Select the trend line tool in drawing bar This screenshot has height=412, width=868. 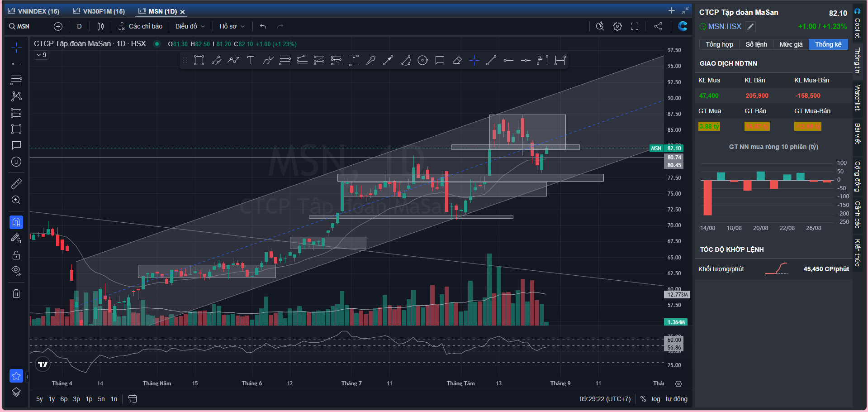click(x=491, y=60)
